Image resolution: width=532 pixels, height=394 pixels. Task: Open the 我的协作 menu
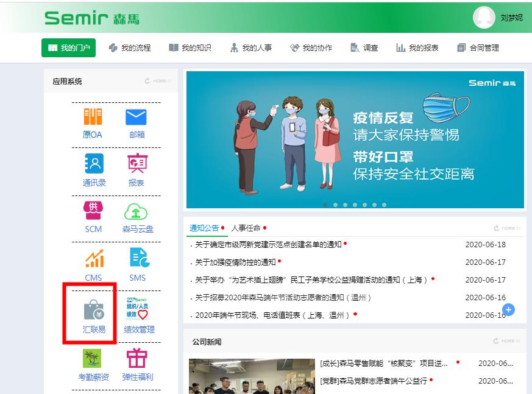click(x=311, y=48)
